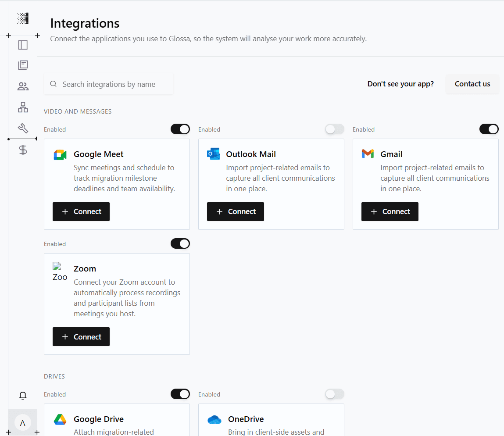Click the Glossa logo at sidebar top
Screen dimensions: 504x436
click(22, 18)
